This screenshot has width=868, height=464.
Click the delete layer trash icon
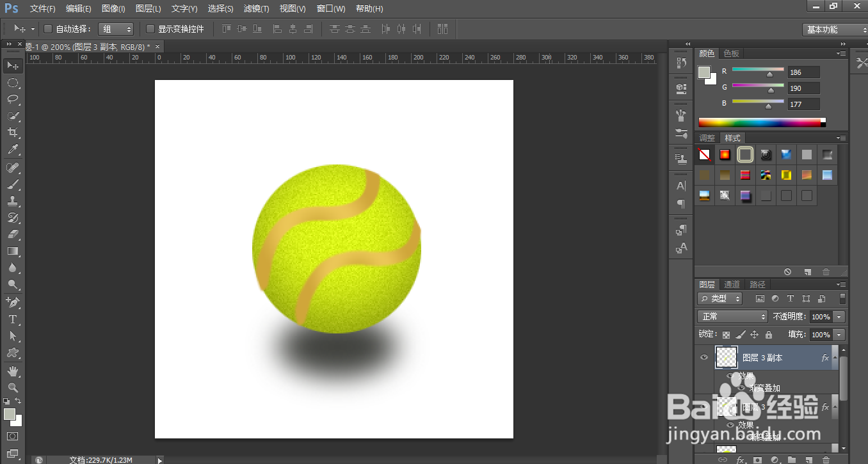tap(826, 460)
